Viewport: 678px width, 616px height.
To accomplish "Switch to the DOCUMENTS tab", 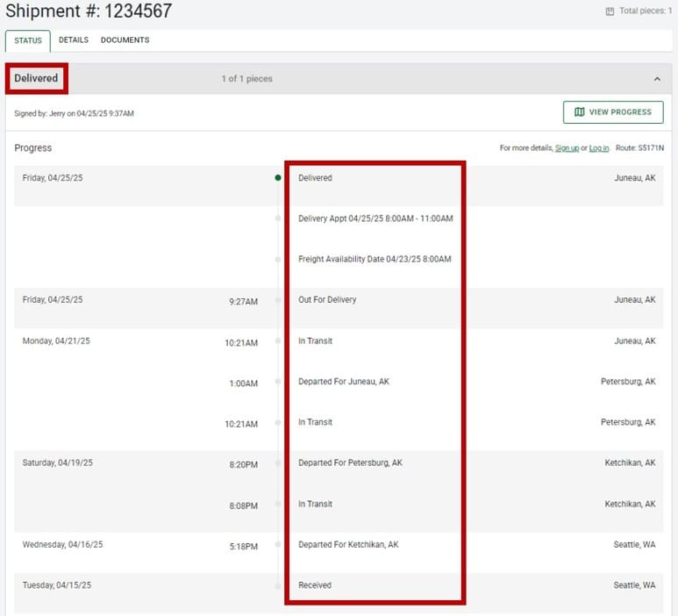I will point(125,39).
